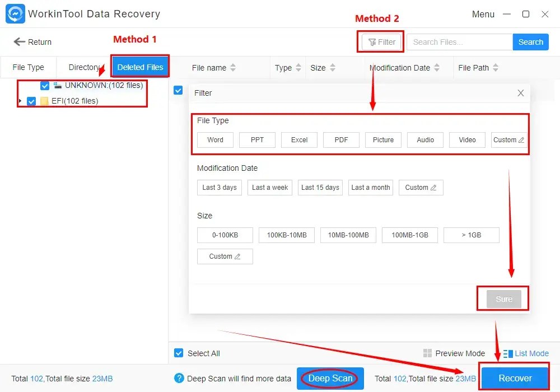Close the Filter dialog

(x=520, y=93)
